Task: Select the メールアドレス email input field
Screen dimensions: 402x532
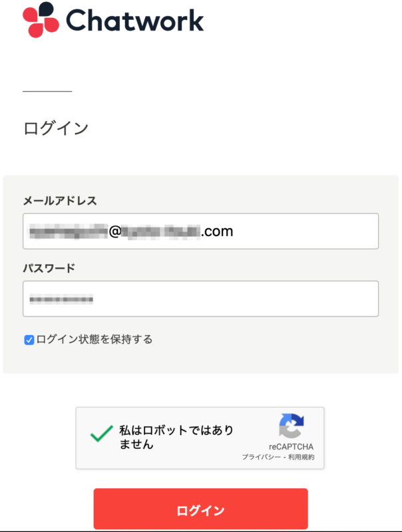Action: (200, 231)
